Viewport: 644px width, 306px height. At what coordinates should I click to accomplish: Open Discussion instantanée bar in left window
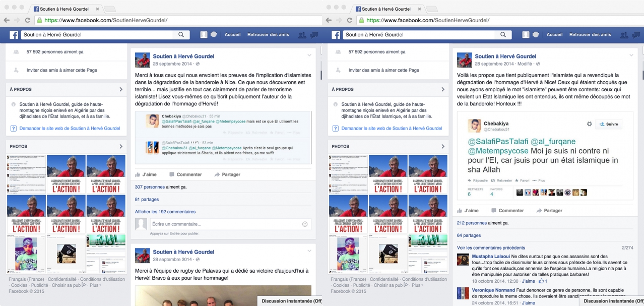coord(290,301)
